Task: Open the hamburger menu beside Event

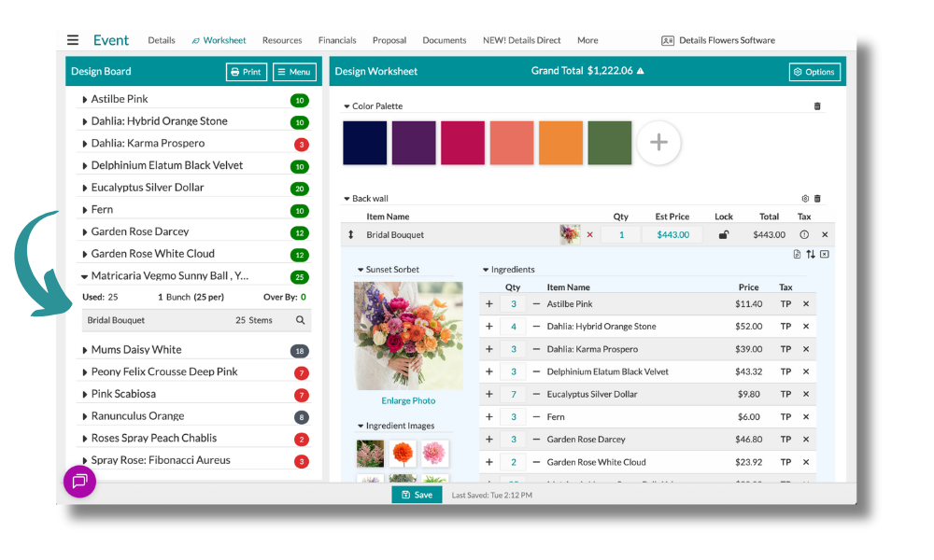Action: (x=73, y=40)
